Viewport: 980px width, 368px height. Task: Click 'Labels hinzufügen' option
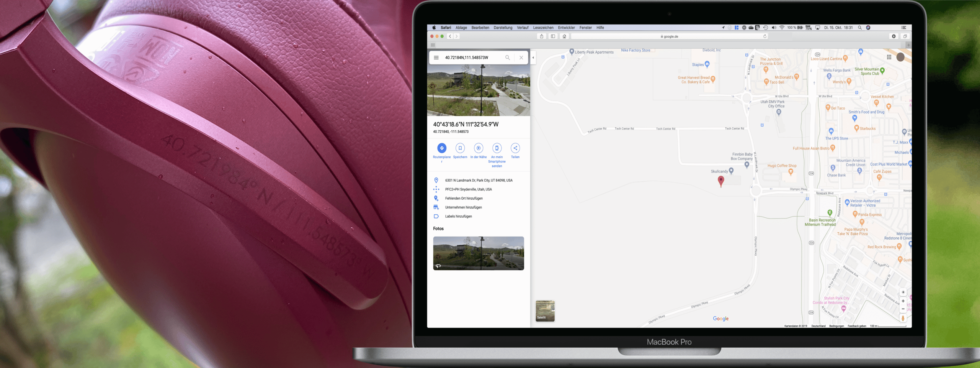458,216
